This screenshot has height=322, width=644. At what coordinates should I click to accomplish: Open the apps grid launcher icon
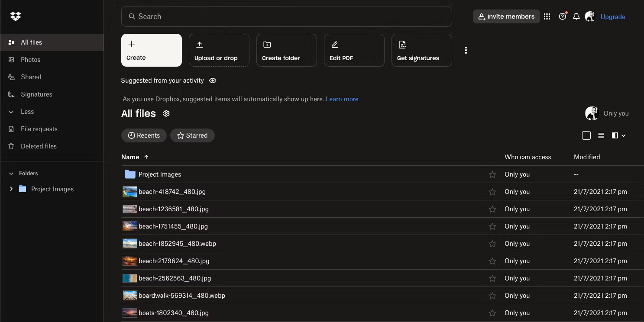547,16
